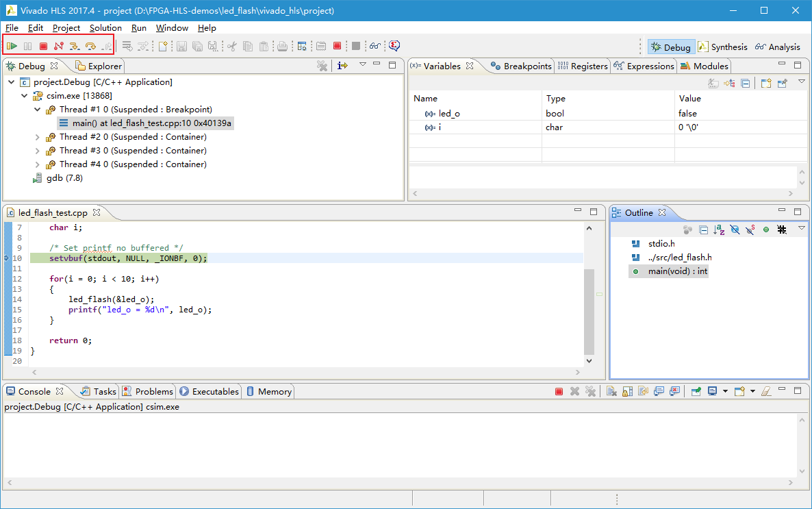Switch to the Breakpoints tab
The width and height of the screenshot is (812, 509).
(x=521, y=66)
